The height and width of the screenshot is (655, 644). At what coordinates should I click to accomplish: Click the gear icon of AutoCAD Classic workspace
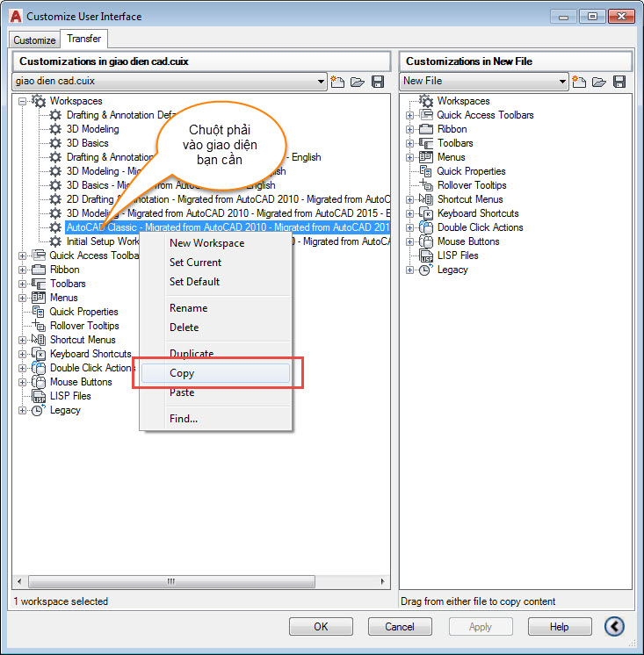tap(55, 227)
